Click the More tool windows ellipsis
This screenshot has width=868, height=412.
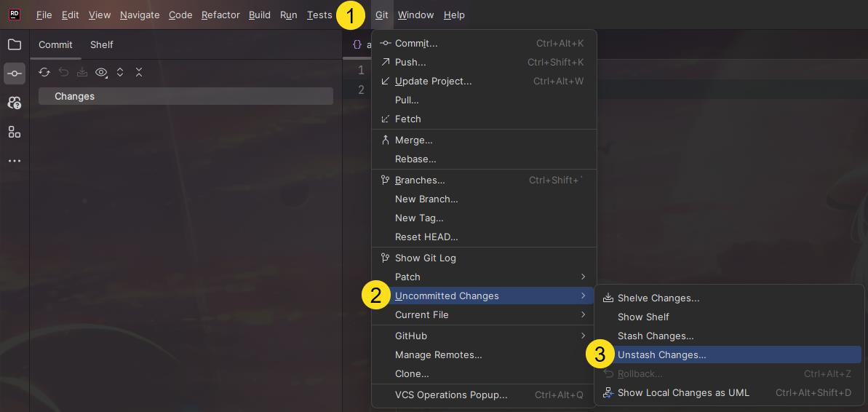[x=15, y=161]
